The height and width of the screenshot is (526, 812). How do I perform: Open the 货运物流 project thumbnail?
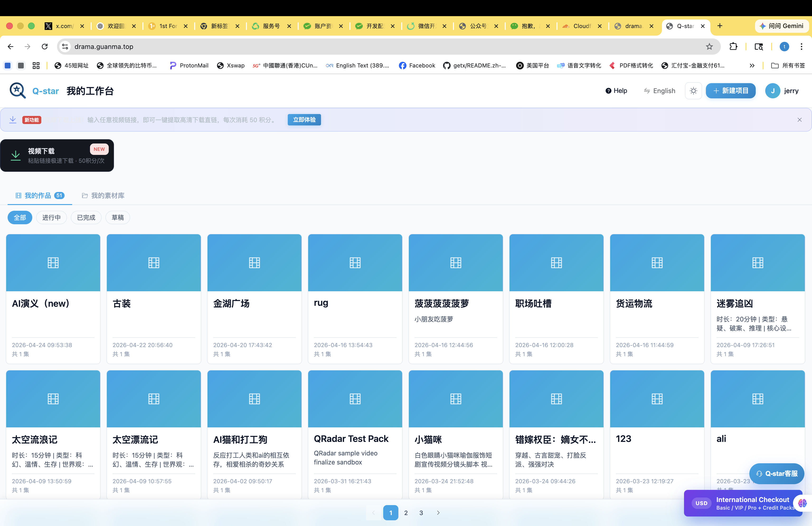657,263
